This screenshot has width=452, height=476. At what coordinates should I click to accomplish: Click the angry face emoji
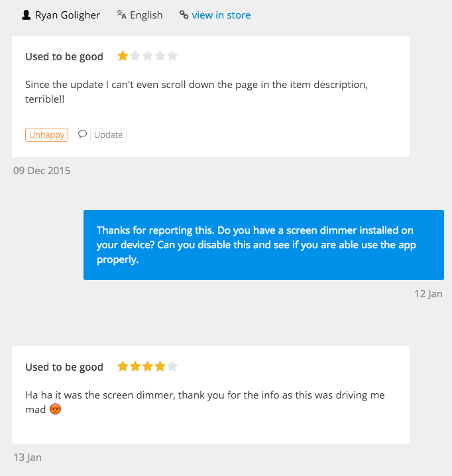click(x=56, y=410)
